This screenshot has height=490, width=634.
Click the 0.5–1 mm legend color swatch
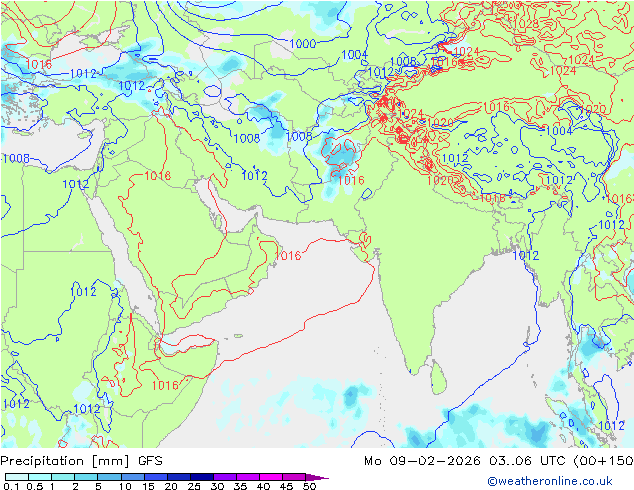click(40, 477)
